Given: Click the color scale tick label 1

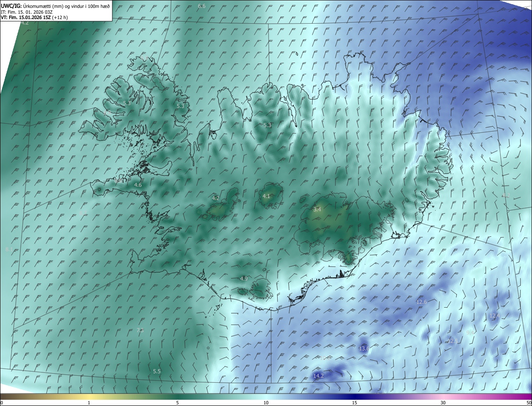Looking at the screenshot, I should [x=89, y=403].
